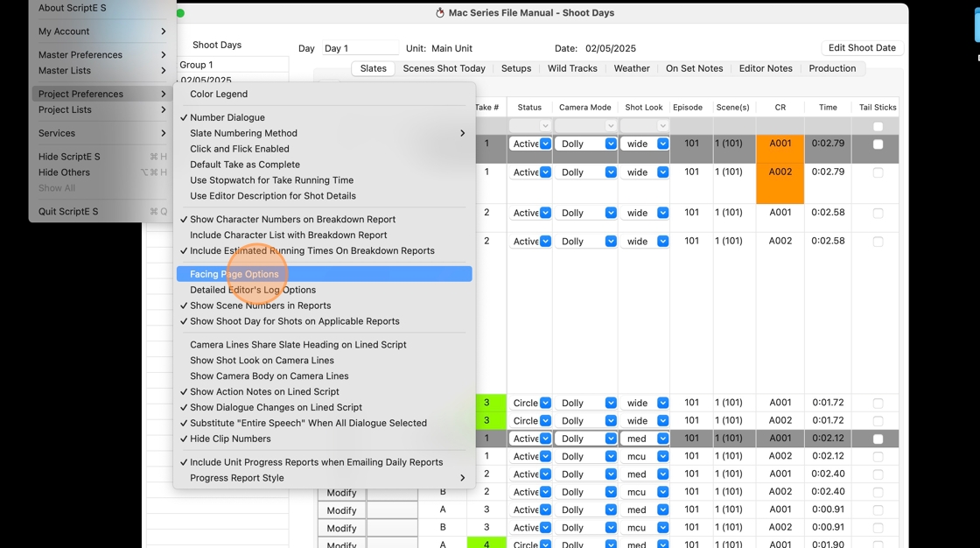Expand Services submenu

pyautogui.click(x=101, y=133)
